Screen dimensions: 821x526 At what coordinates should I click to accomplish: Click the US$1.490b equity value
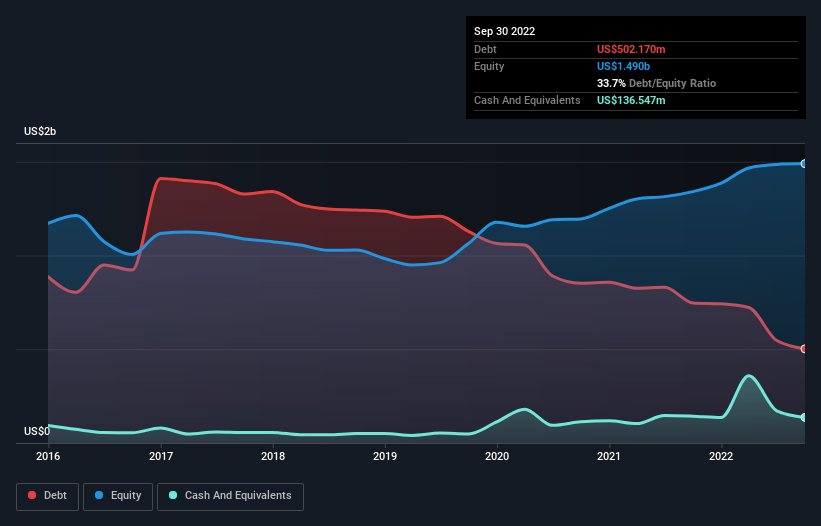point(623,66)
